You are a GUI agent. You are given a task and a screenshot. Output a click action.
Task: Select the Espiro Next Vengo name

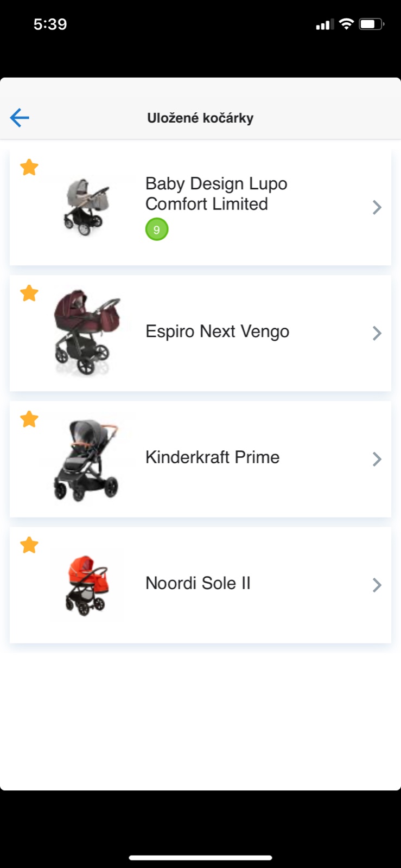[x=217, y=331]
